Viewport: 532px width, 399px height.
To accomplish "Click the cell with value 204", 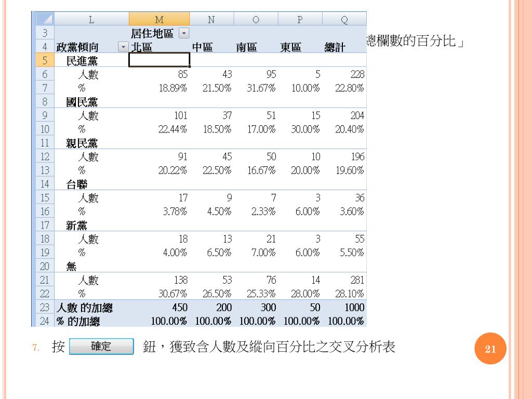I will (x=357, y=115).
